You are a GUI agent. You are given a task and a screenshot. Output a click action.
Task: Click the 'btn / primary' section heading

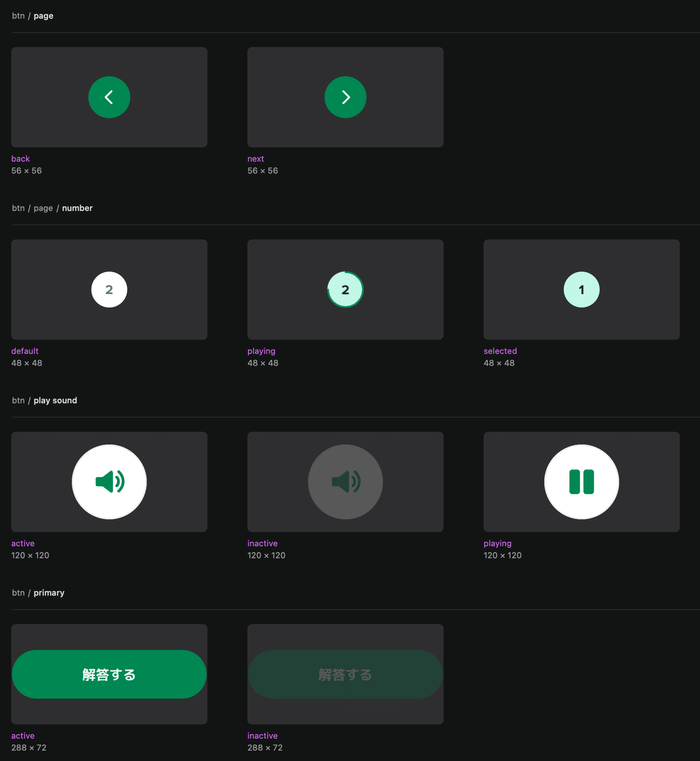(x=38, y=593)
